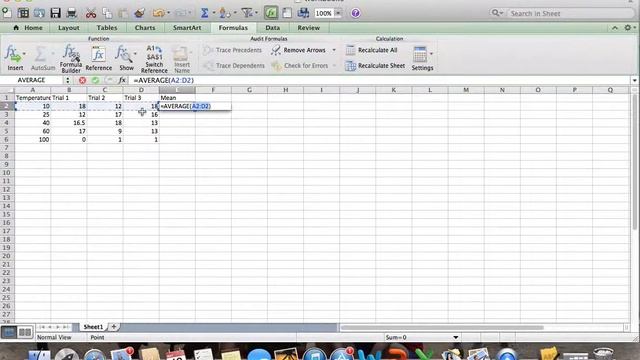The width and height of the screenshot is (640, 360).
Task: Select the Format Painter brush icon
Action: (x=140, y=13)
